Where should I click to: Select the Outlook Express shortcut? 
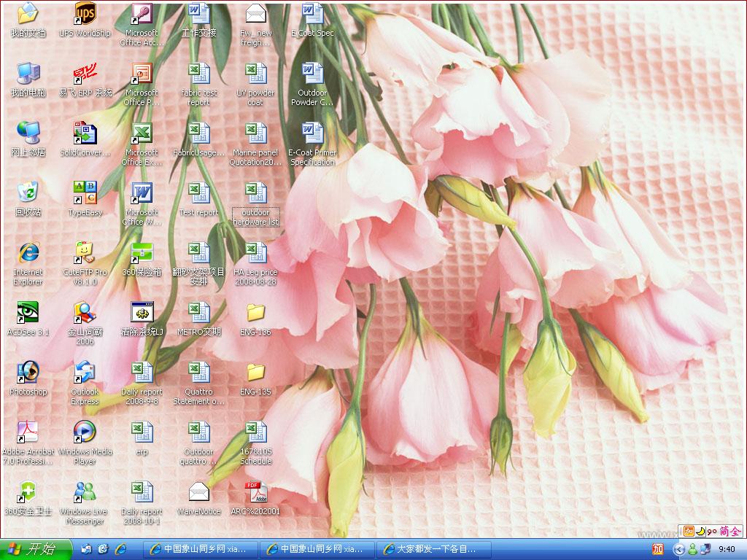85,384
